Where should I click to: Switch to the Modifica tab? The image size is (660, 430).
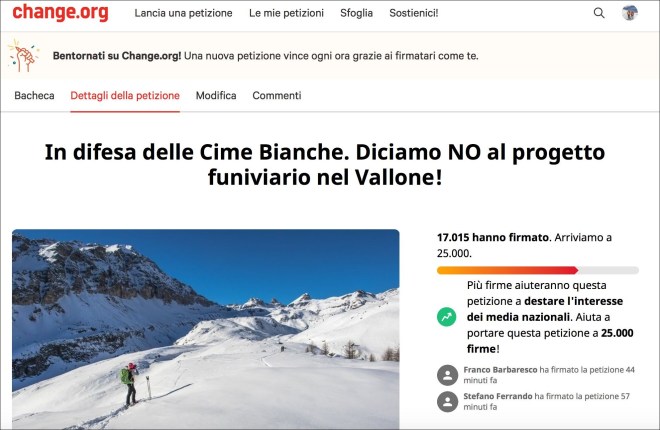(x=216, y=96)
